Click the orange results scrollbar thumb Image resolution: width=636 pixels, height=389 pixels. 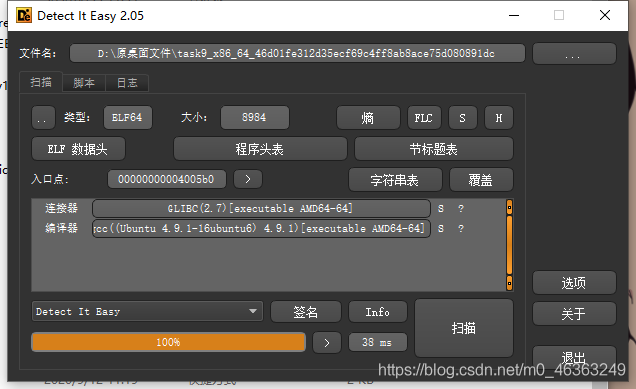tap(509, 245)
